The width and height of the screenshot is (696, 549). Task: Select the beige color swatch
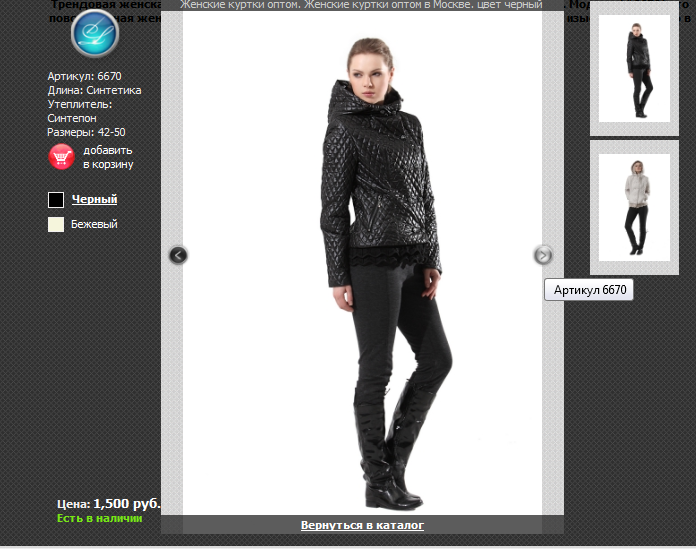56,224
